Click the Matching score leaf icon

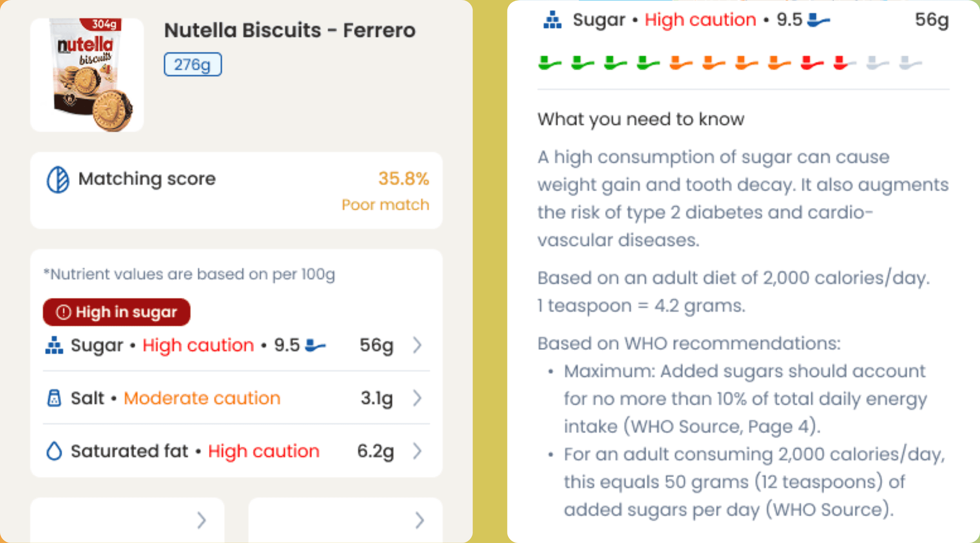(58, 179)
